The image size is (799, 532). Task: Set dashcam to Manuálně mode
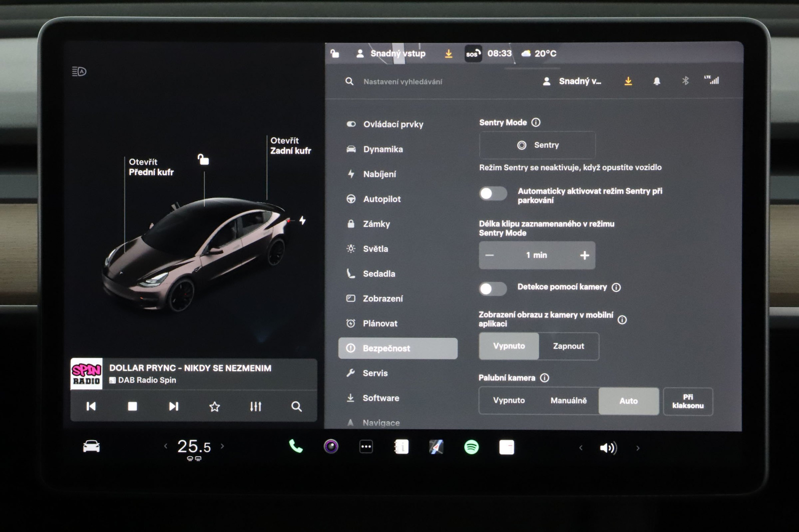[568, 401]
